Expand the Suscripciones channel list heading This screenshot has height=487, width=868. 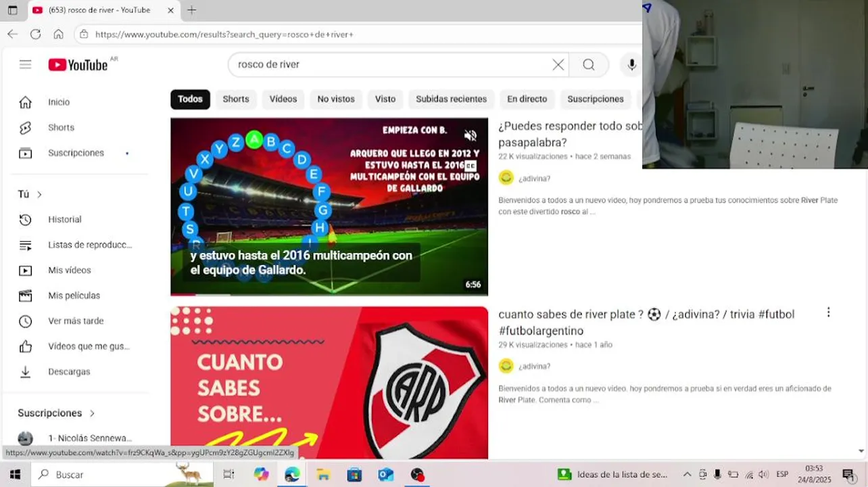pos(56,413)
